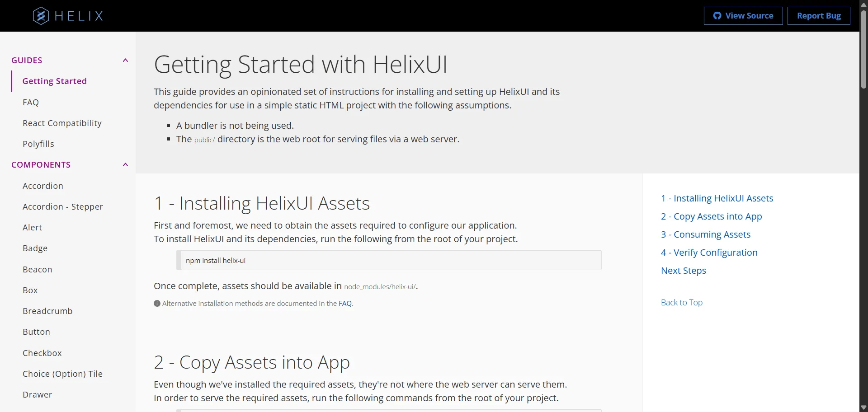Viewport: 868px width, 412px height.
Task: Click the info icon beside Alternative installation note
Action: pos(157,304)
